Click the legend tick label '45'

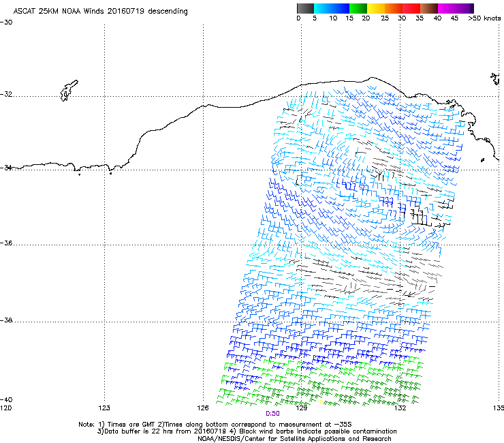[x=454, y=18]
